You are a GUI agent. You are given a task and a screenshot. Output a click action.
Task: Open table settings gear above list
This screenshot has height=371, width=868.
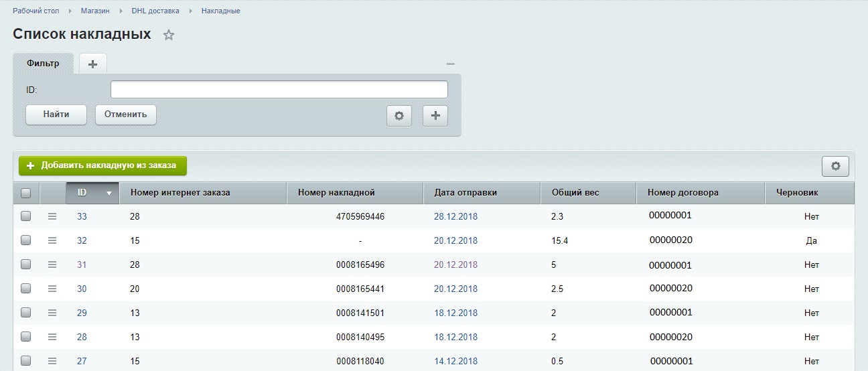[x=835, y=166]
